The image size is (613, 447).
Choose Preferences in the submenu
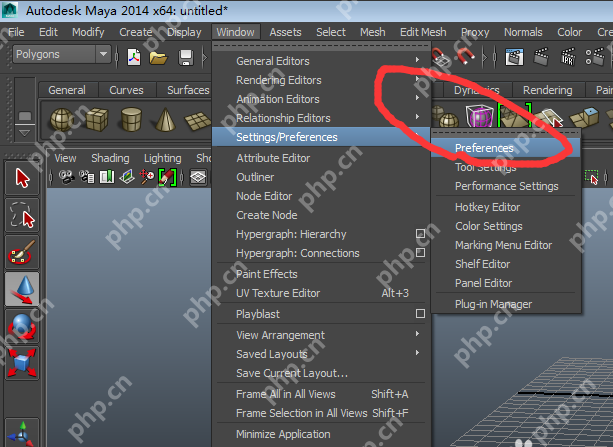click(x=505, y=148)
